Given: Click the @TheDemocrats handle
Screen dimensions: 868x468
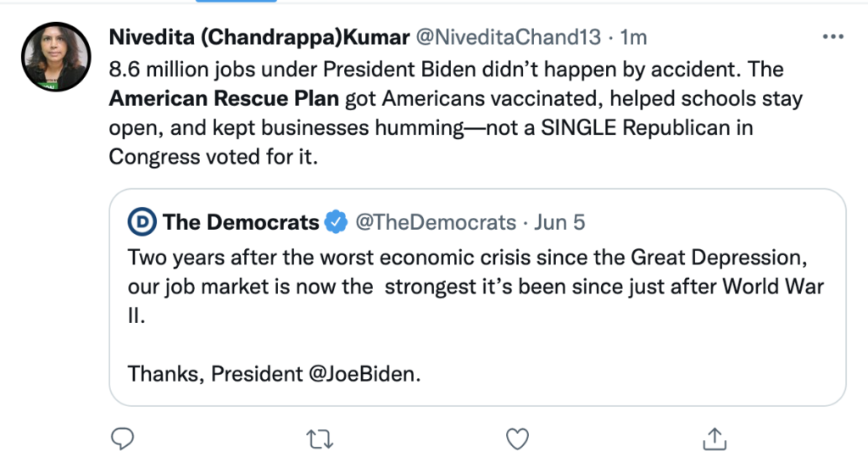Looking at the screenshot, I should coord(435,223).
